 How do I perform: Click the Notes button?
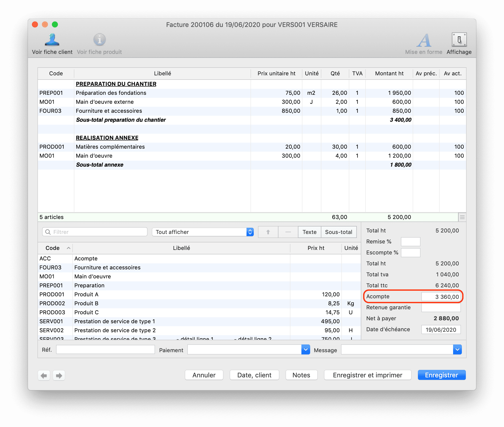pos(301,375)
